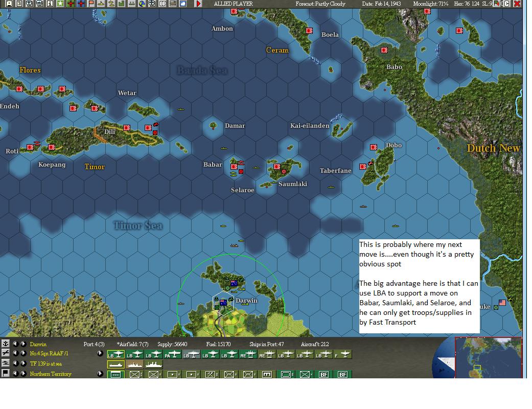Select the highlighted cargo ship task force icon

click(115, 365)
